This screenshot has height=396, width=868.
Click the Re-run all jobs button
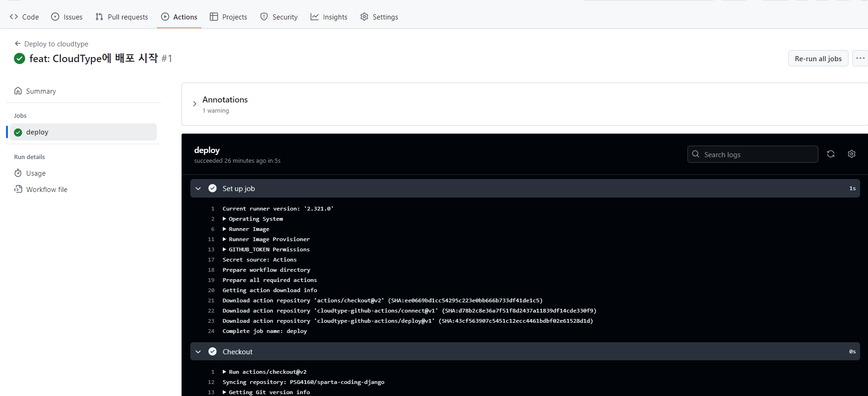point(818,58)
